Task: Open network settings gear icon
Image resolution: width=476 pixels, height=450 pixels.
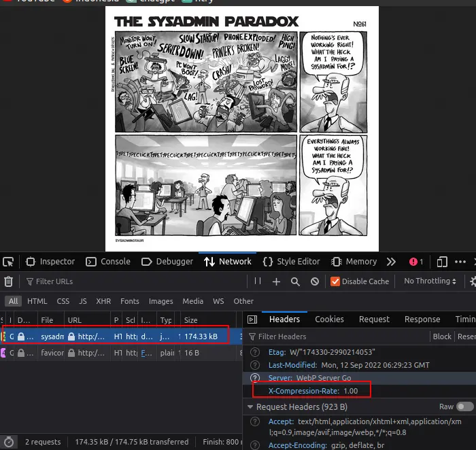Action: 473,281
